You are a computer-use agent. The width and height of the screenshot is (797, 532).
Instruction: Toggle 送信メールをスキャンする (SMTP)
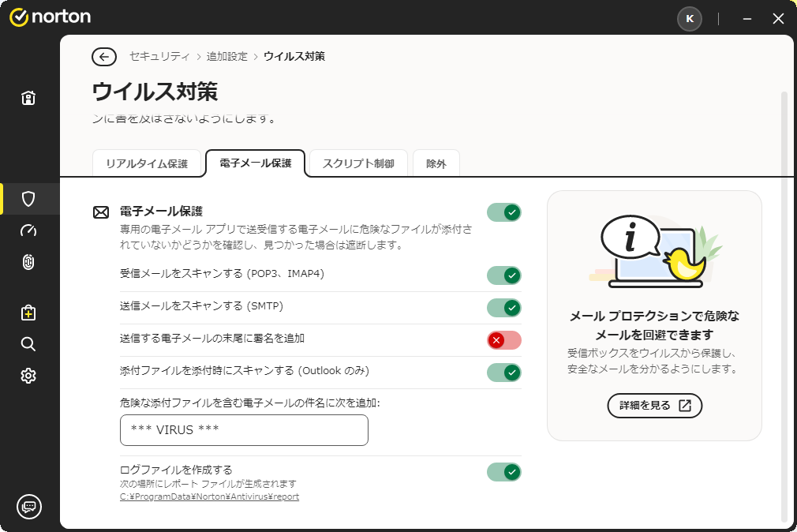(x=503, y=308)
